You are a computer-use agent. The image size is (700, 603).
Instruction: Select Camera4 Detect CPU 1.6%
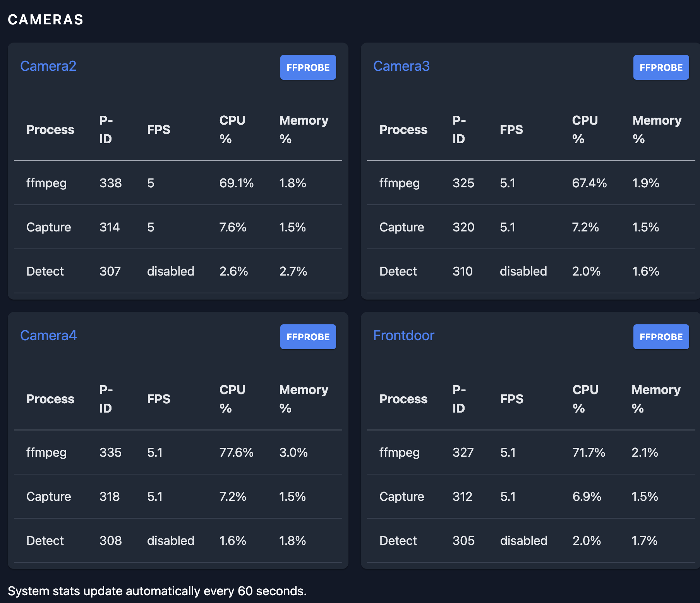233,541
